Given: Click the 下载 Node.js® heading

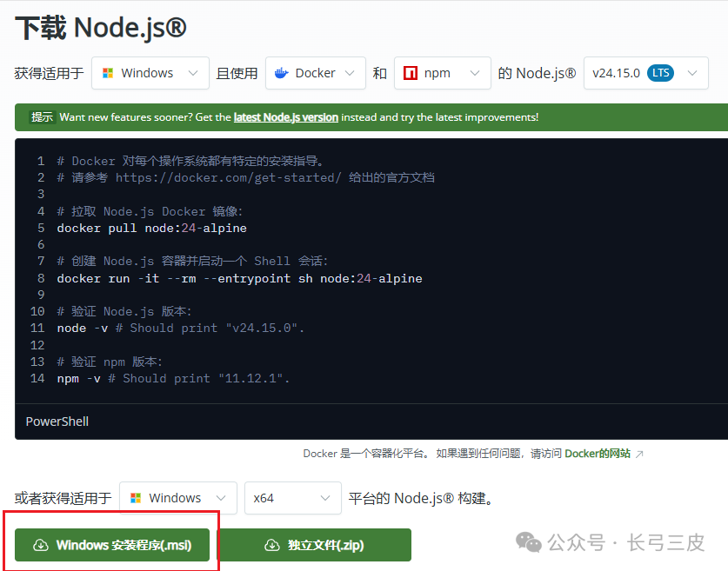Looking at the screenshot, I should pos(101,27).
